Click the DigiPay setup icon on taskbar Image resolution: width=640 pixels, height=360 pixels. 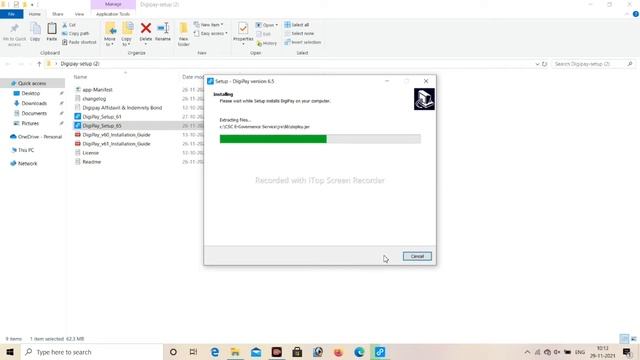coord(380,352)
